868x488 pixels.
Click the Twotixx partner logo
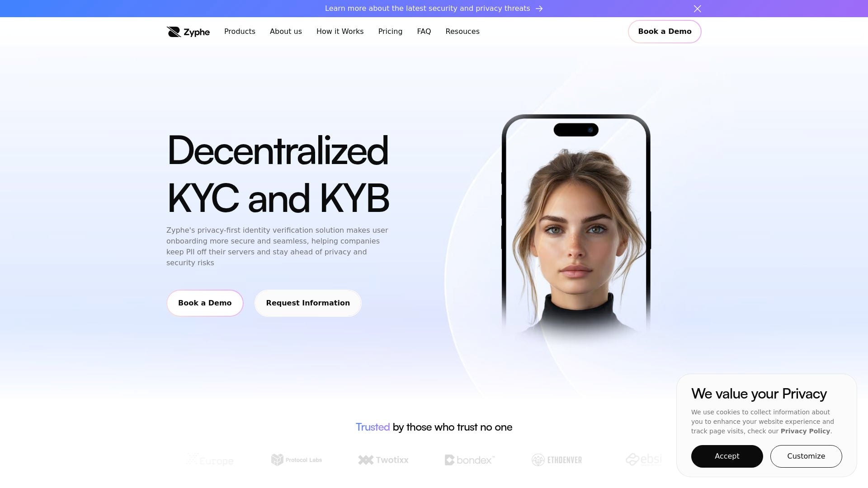383,460
